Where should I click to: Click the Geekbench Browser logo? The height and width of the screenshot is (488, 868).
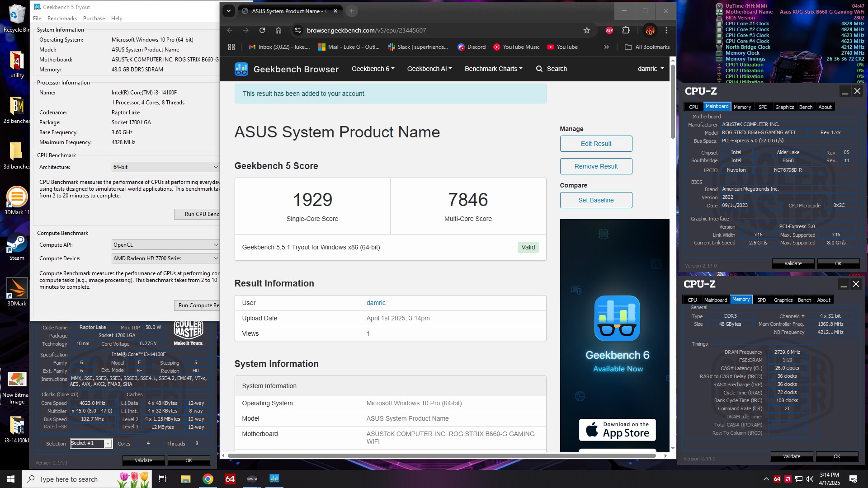point(286,69)
